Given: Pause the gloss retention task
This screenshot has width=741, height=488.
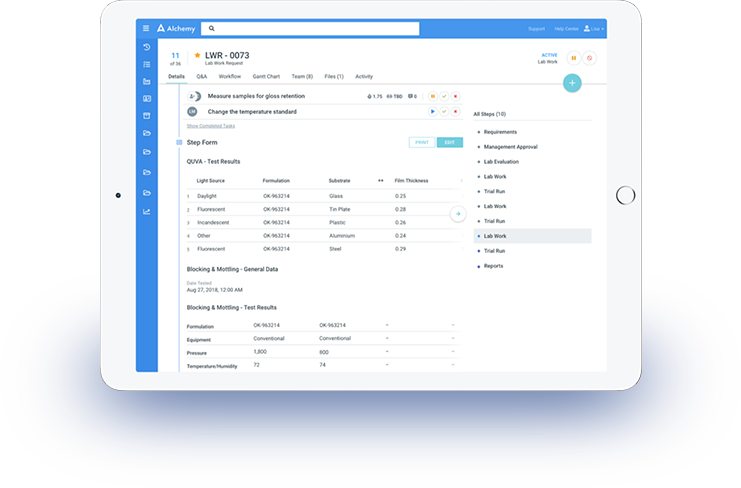Looking at the screenshot, I should point(432,96).
